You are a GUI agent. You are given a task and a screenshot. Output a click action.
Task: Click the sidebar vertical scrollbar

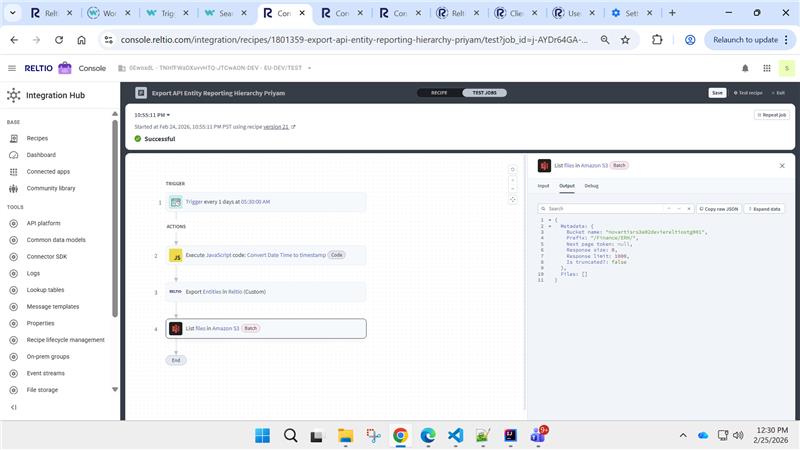pyautogui.click(x=115, y=219)
